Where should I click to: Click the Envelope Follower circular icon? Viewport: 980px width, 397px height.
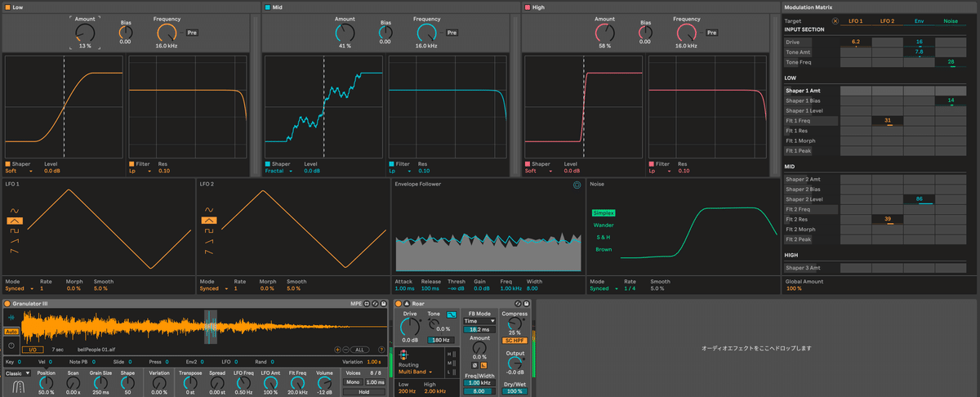coord(577,185)
